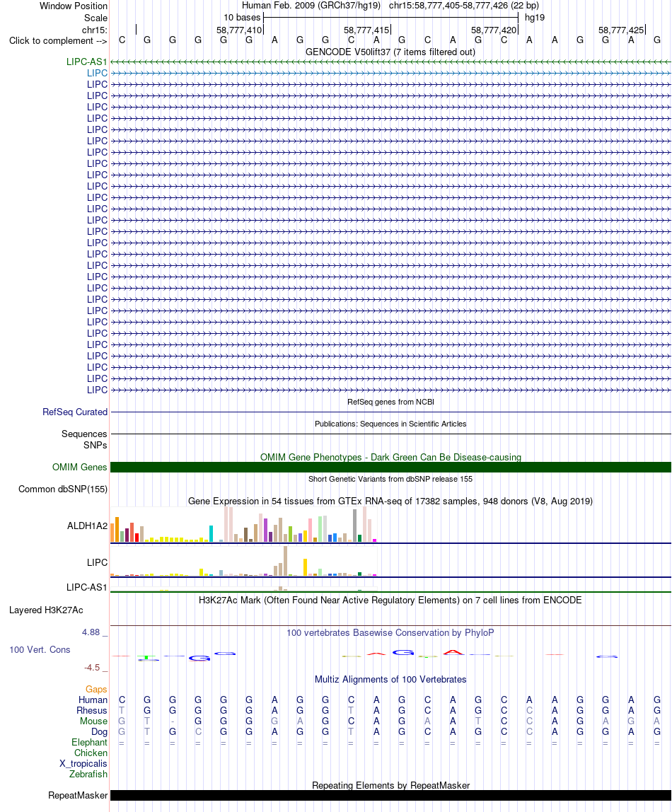Viewport: 672px width, 812px height.
Task: Click the 'chr15:' ruler label
Action: coord(94,30)
